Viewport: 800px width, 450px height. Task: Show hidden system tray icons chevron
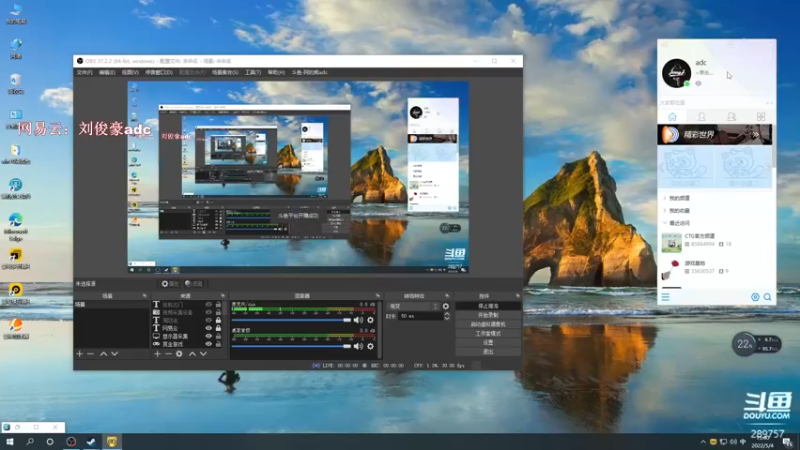[703, 442]
